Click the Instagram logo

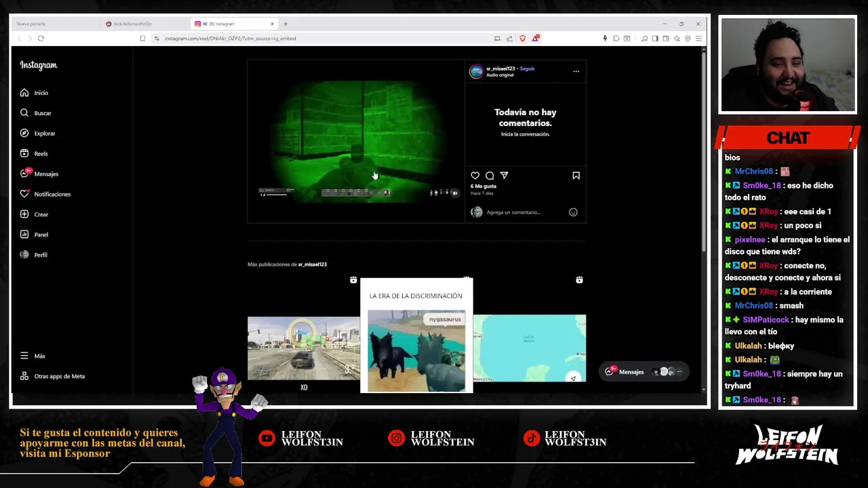pos(39,65)
